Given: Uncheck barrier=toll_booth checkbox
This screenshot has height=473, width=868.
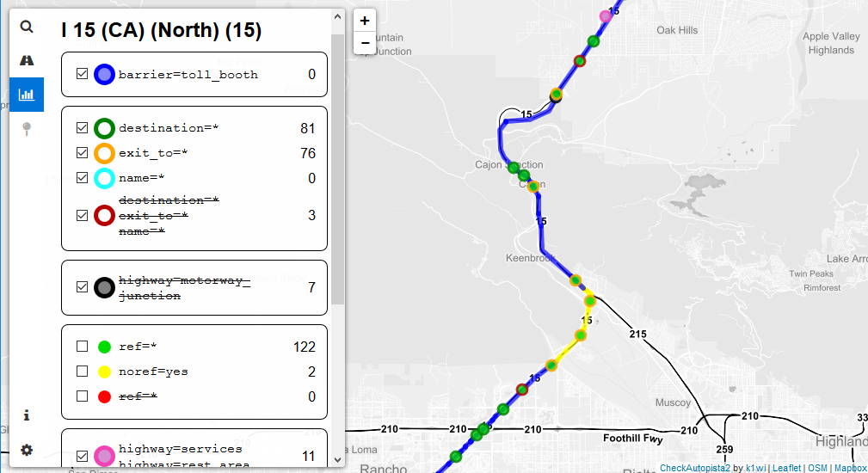Looking at the screenshot, I should (82, 74).
